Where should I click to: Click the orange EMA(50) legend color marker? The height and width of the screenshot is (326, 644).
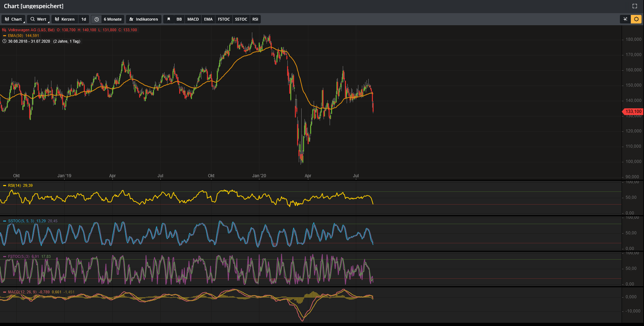5,36
